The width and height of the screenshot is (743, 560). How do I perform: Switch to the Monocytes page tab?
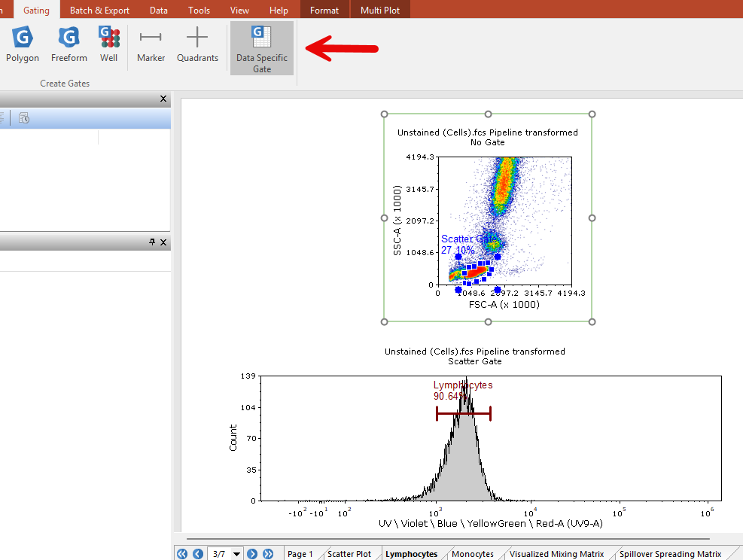473,554
